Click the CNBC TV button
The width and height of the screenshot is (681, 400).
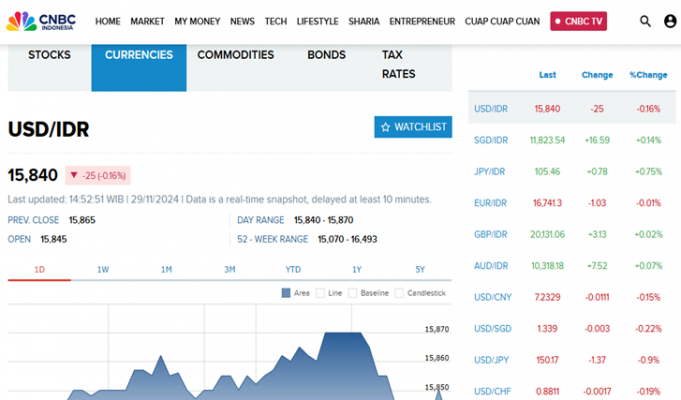[x=578, y=21]
